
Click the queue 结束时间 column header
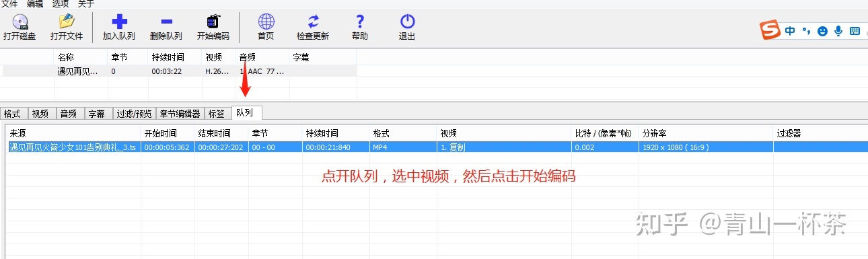pyautogui.click(x=221, y=133)
